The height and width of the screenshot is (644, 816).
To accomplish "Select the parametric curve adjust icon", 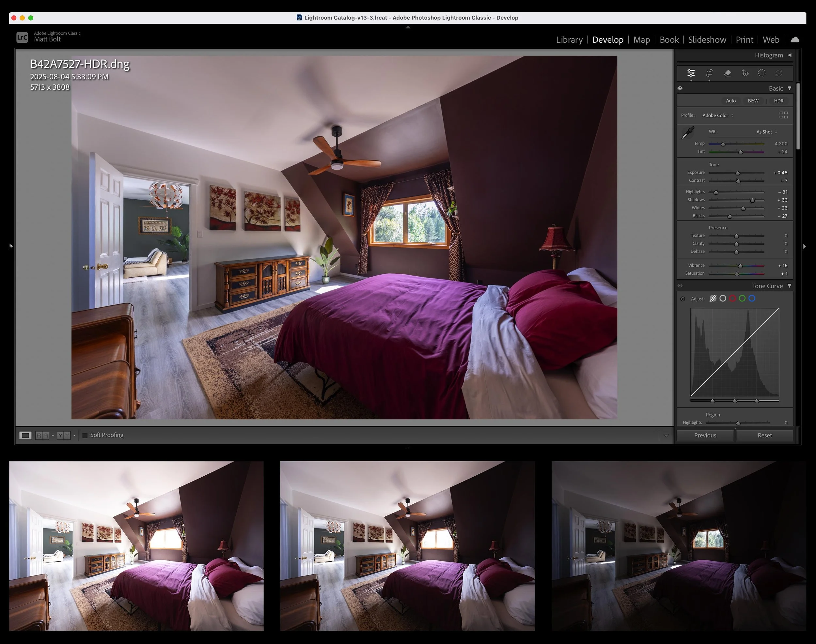I will 713,299.
